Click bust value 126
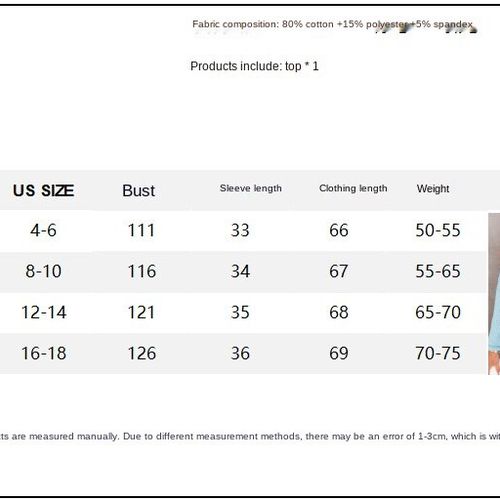 [142, 353]
